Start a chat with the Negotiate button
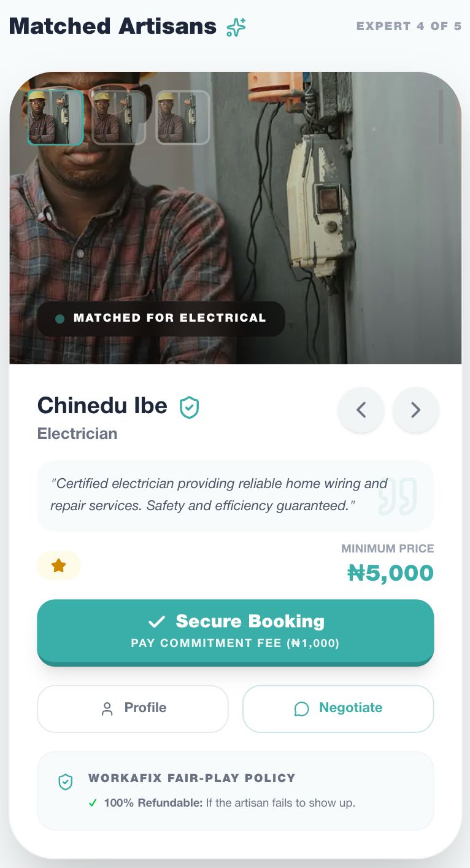This screenshot has width=470, height=868. point(338,708)
